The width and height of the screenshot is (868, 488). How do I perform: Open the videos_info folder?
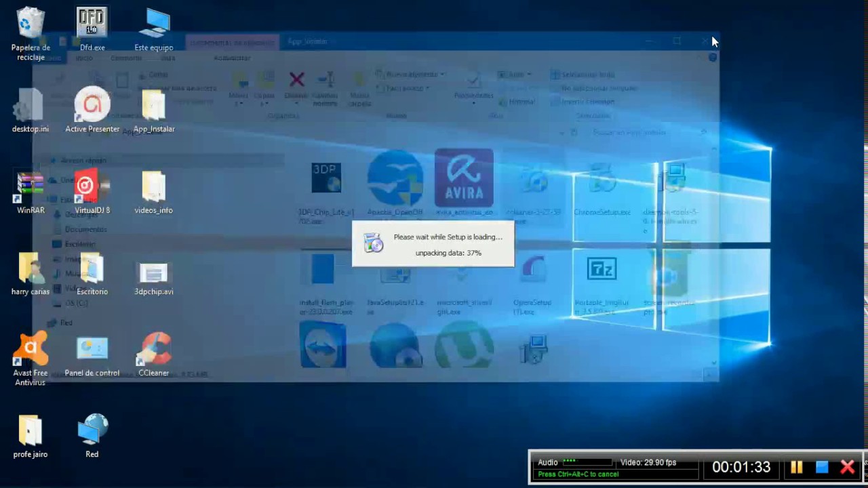click(154, 192)
